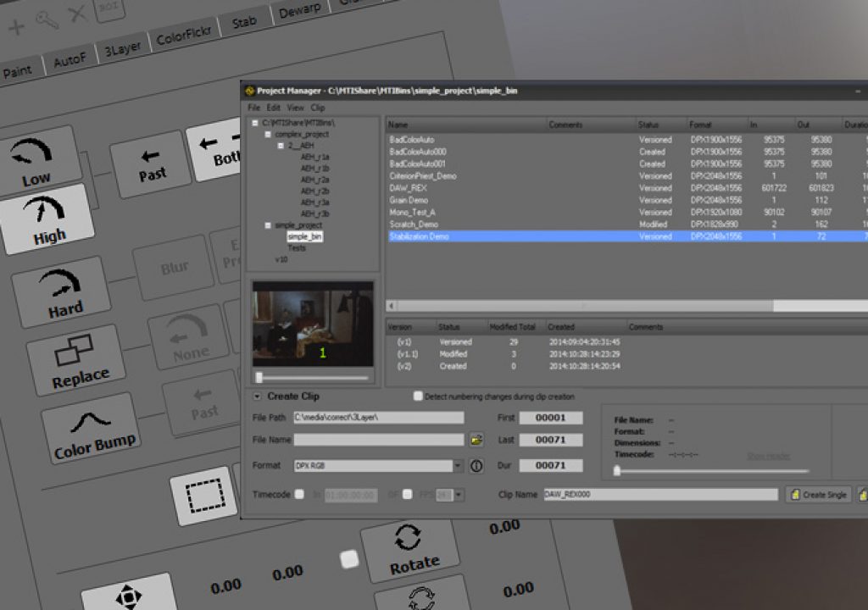Open the View menu

click(295, 108)
